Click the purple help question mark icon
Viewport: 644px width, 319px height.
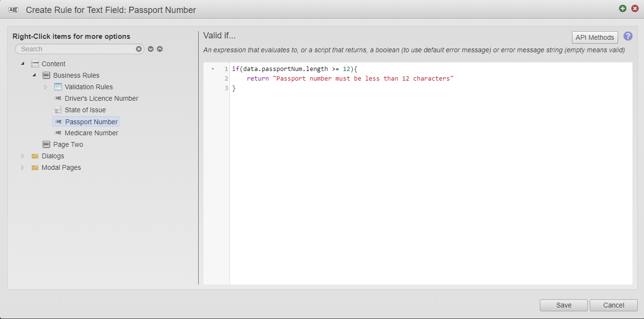click(x=628, y=36)
